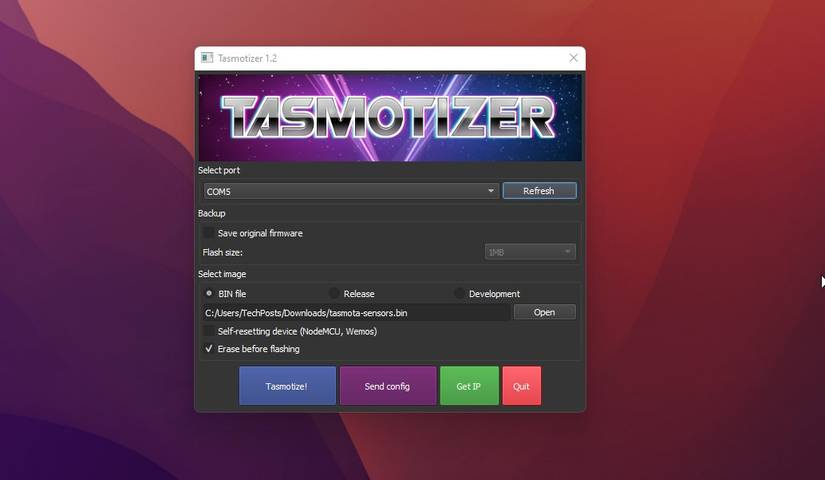Click the Select image section label
Screen dimensions: 825x480
222,274
